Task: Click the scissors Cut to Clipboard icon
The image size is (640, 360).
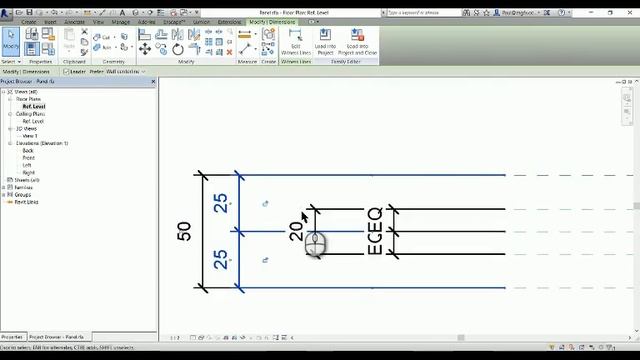Action: tap(84, 31)
